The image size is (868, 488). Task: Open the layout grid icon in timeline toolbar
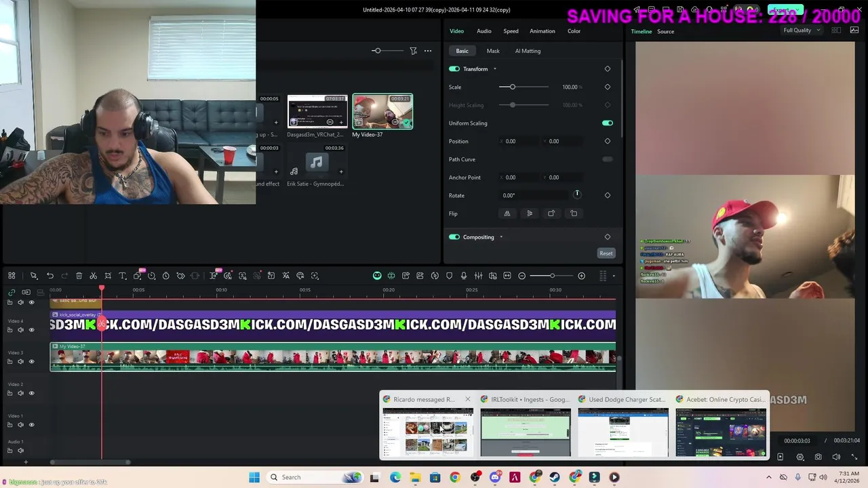(x=12, y=276)
